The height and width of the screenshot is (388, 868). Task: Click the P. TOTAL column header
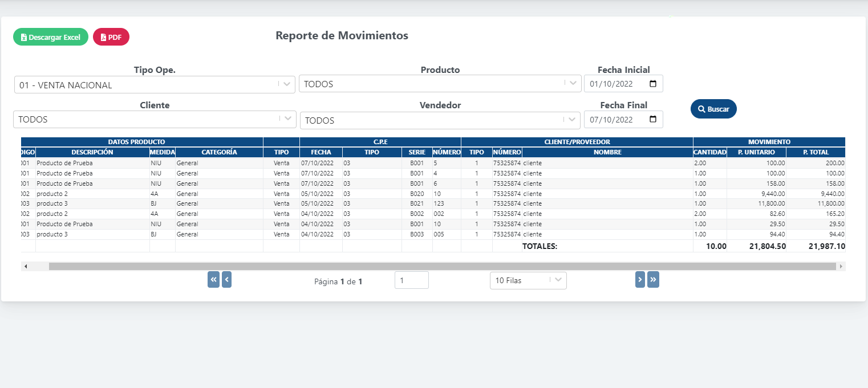click(x=815, y=153)
